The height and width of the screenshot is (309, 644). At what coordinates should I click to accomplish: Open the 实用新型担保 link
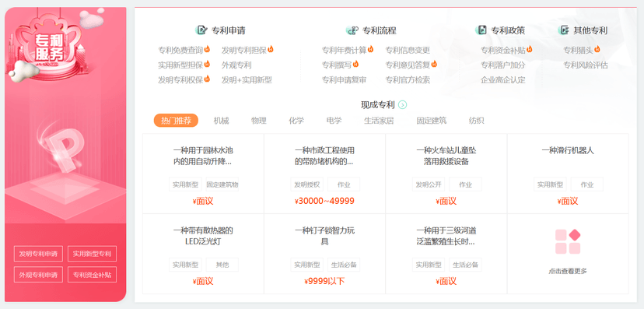[x=180, y=65]
